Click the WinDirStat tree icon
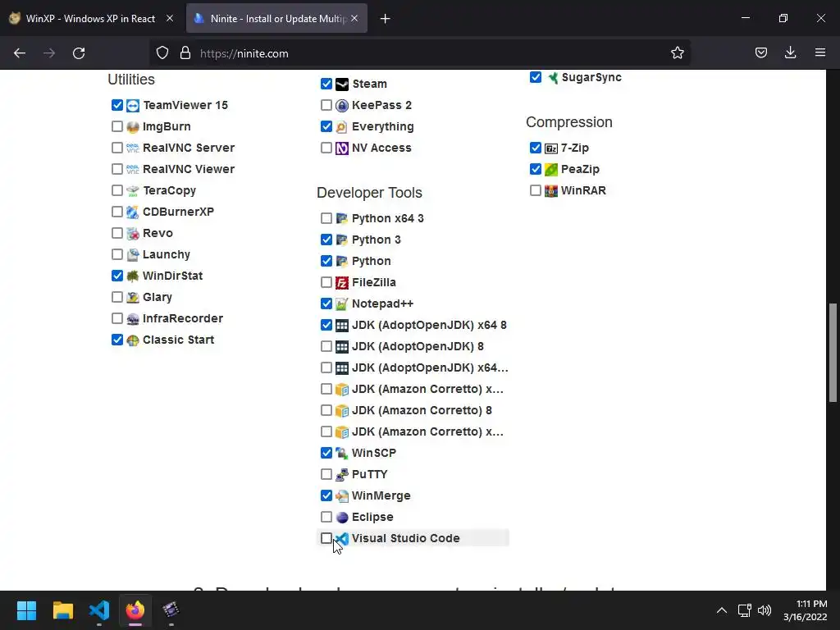The image size is (840, 630). coord(133,276)
